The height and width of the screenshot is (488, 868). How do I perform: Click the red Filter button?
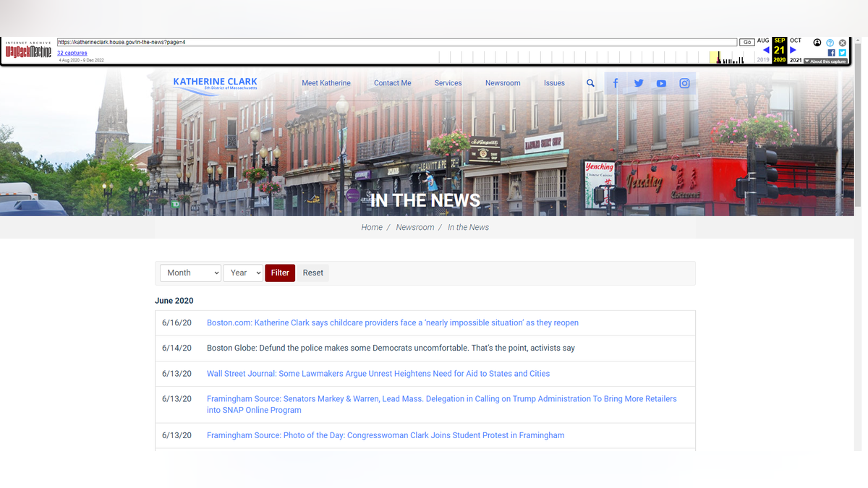pyautogui.click(x=280, y=273)
